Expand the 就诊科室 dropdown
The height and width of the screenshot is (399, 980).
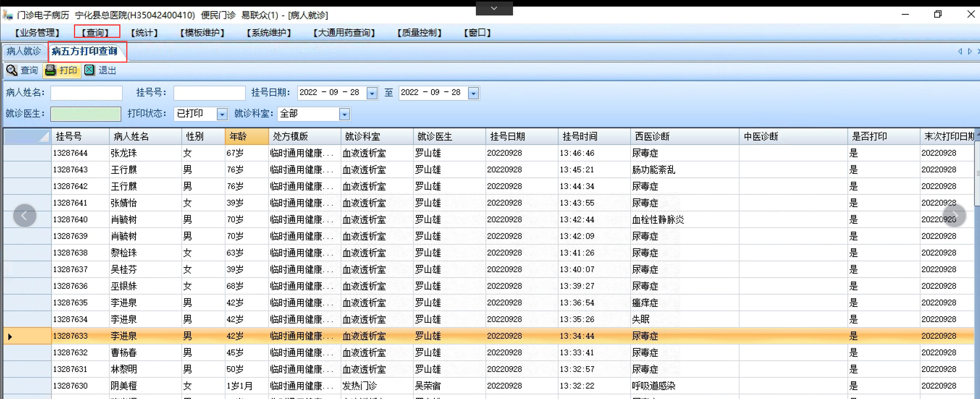click(344, 114)
